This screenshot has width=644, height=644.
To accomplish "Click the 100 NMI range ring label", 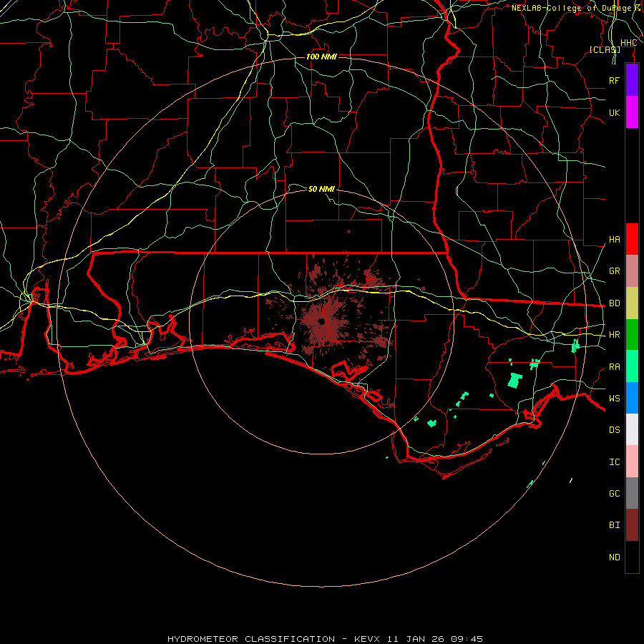I will tap(321, 57).
